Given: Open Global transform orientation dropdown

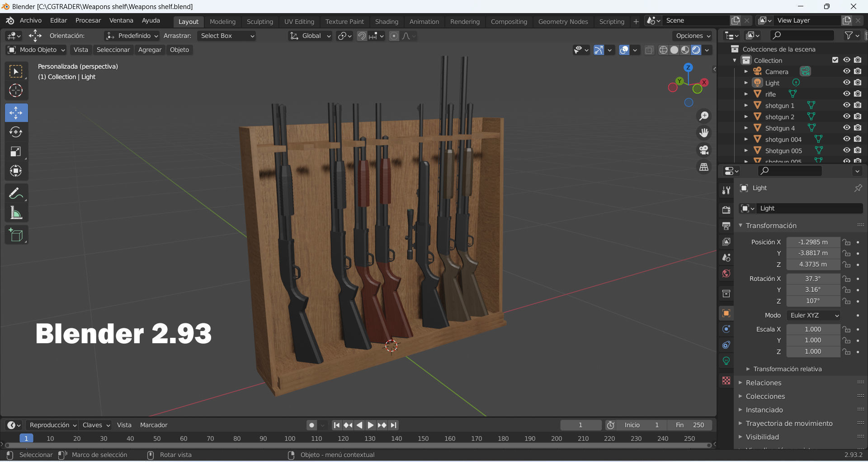Looking at the screenshot, I should 310,36.
